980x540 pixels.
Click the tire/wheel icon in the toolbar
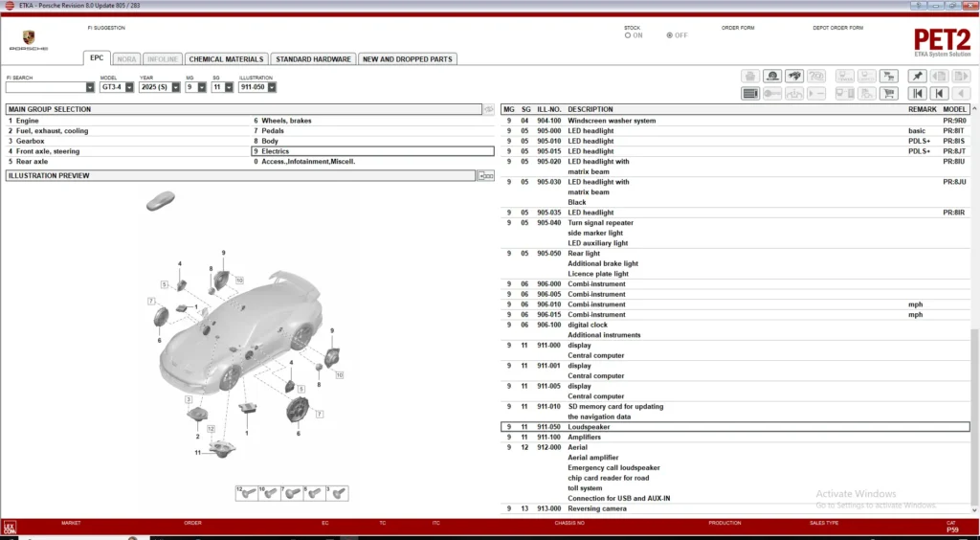(x=771, y=76)
